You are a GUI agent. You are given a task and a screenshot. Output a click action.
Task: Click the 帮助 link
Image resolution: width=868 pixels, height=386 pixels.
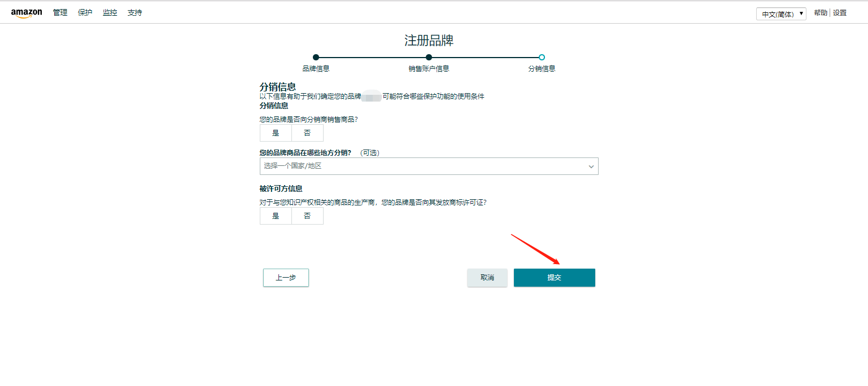coord(820,12)
